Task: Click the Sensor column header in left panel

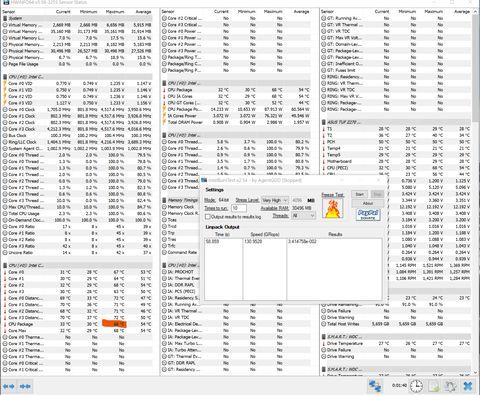Action: (x=9, y=12)
